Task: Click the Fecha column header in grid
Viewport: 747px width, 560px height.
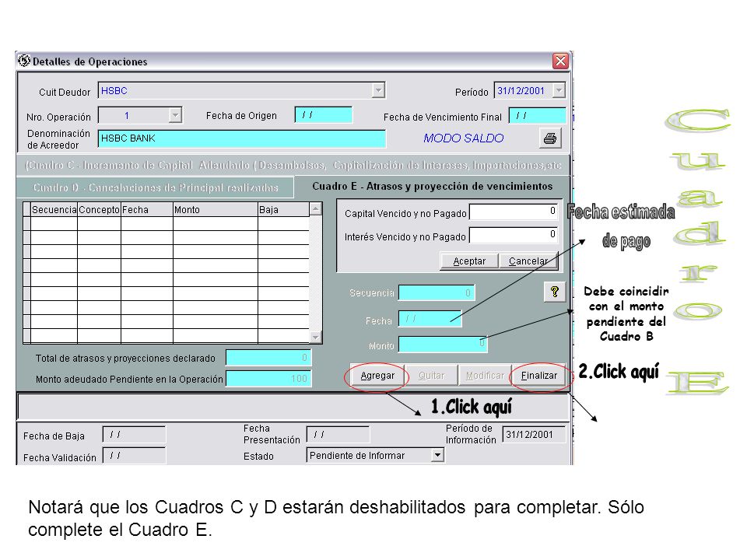Action: click(147, 209)
